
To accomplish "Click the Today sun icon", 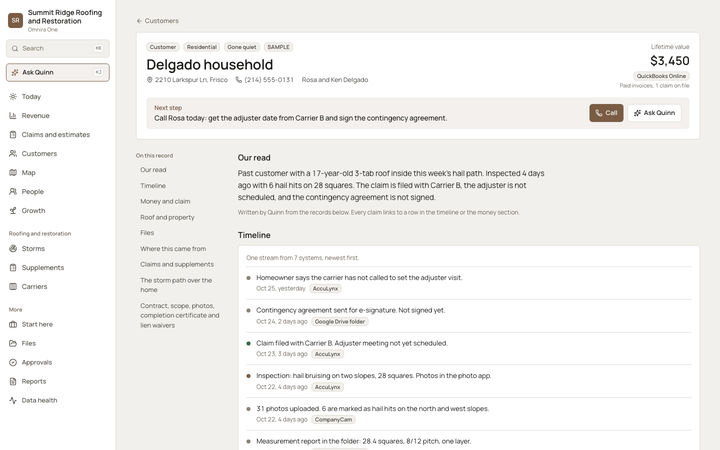I will (x=13, y=96).
